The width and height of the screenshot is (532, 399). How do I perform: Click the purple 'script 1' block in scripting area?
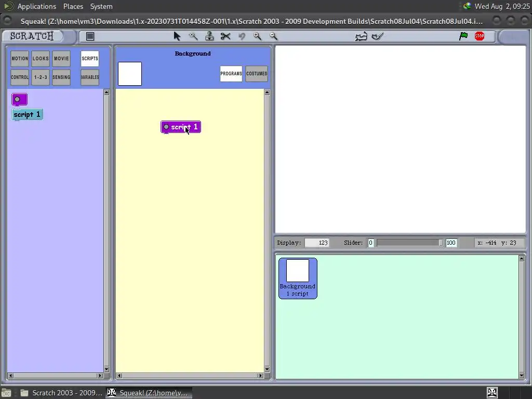click(x=181, y=127)
